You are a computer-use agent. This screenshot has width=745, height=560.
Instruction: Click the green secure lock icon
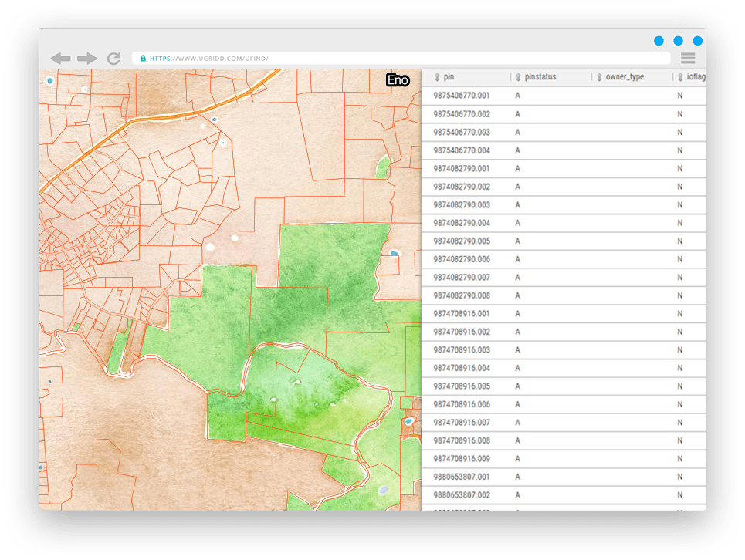[143, 59]
